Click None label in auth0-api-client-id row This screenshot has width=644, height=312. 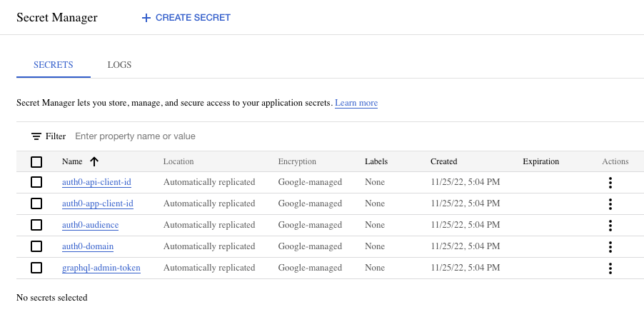pos(375,182)
